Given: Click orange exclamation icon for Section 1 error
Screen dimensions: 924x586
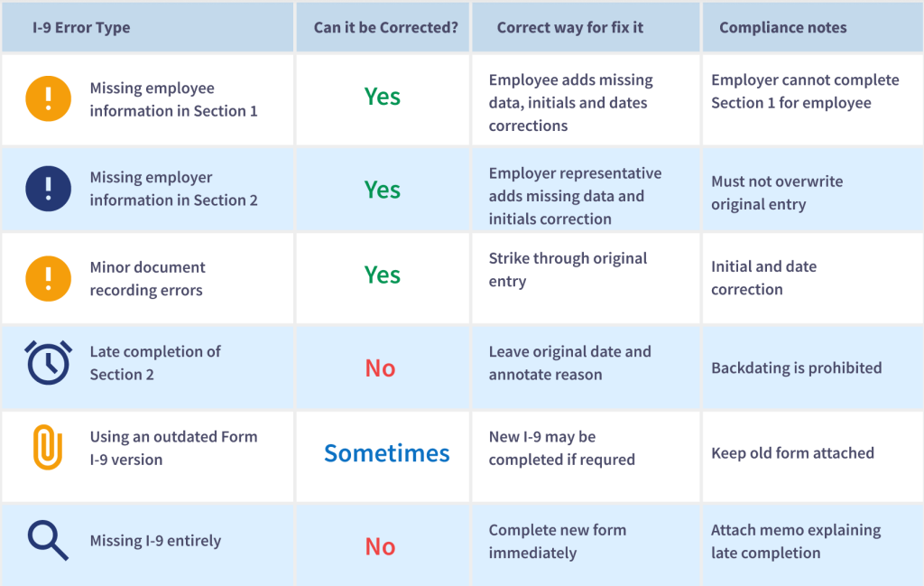Looking at the screenshot, I should [x=49, y=98].
